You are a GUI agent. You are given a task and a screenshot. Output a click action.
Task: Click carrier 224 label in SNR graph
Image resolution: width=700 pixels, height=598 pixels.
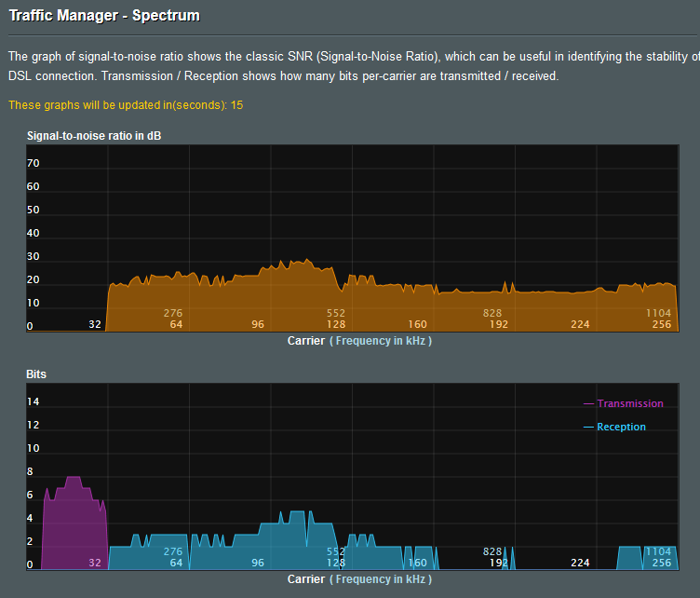click(580, 324)
